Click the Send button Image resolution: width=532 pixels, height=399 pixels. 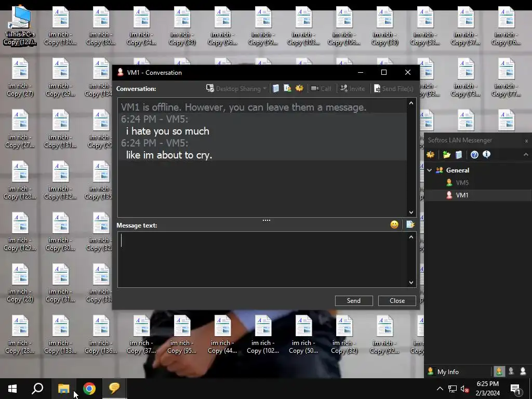pyautogui.click(x=354, y=301)
